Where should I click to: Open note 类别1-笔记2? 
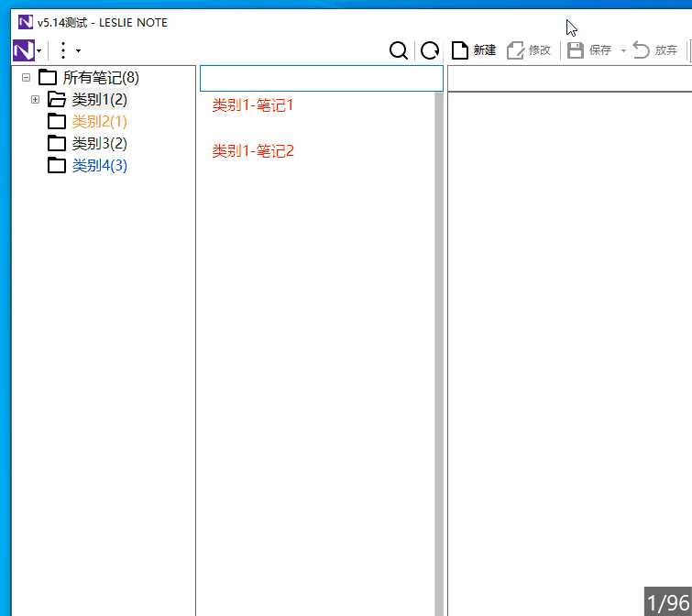pos(253,151)
